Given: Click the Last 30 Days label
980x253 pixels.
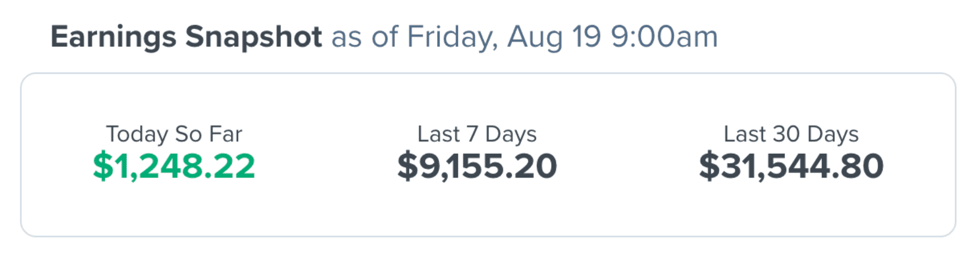Looking at the screenshot, I should [x=791, y=134].
